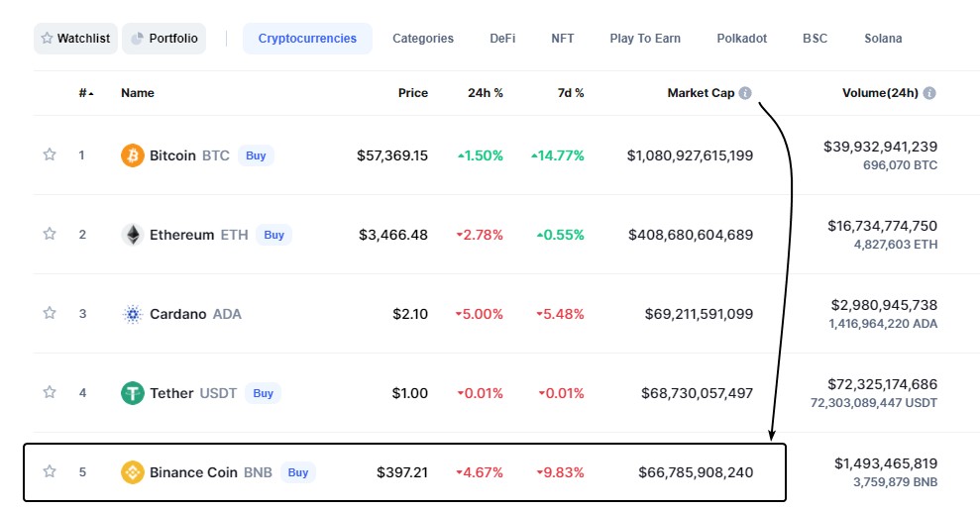Open the Portfolio pie chart button
Viewport: 980px width, 511px height.
pos(164,39)
